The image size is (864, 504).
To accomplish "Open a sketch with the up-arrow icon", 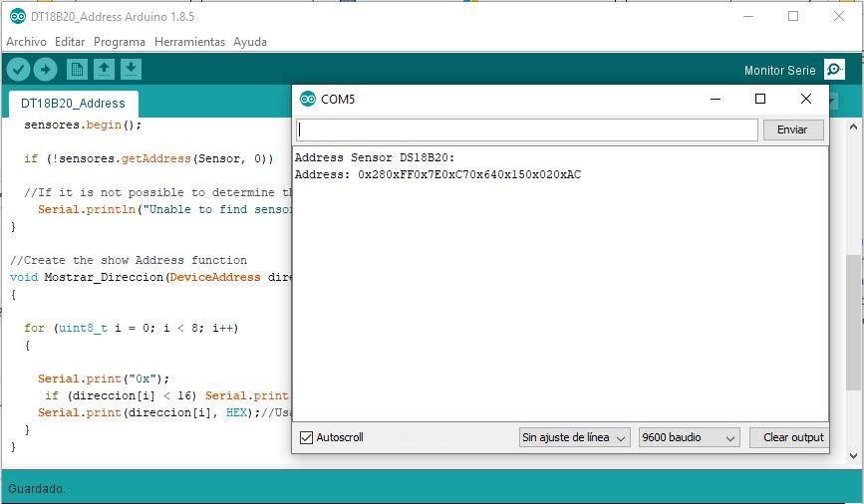I will click(x=105, y=70).
